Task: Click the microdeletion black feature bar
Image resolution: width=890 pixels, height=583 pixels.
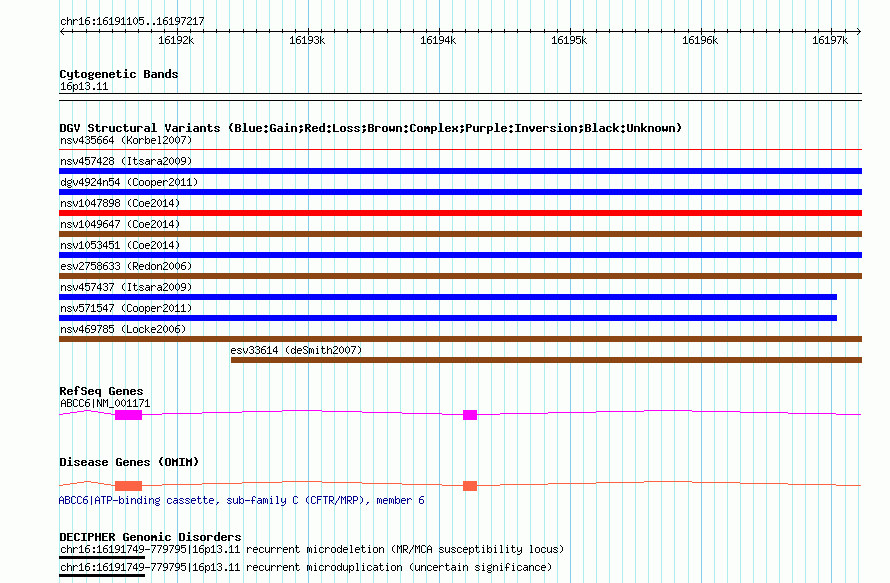Action: [102, 557]
